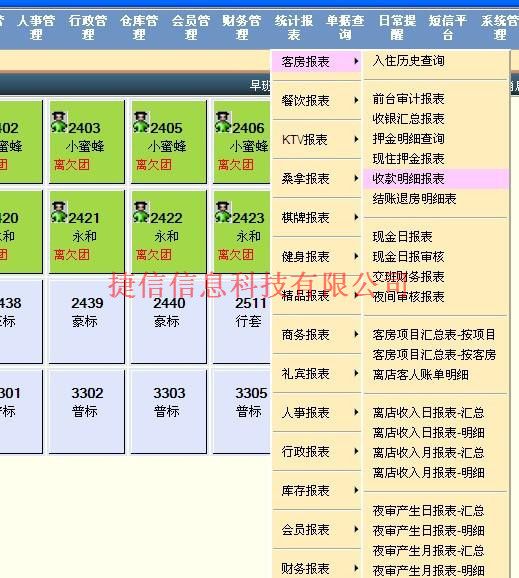Click guest icon on room 2403
This screenshot has height=578, width=519.
click(59, 122)
